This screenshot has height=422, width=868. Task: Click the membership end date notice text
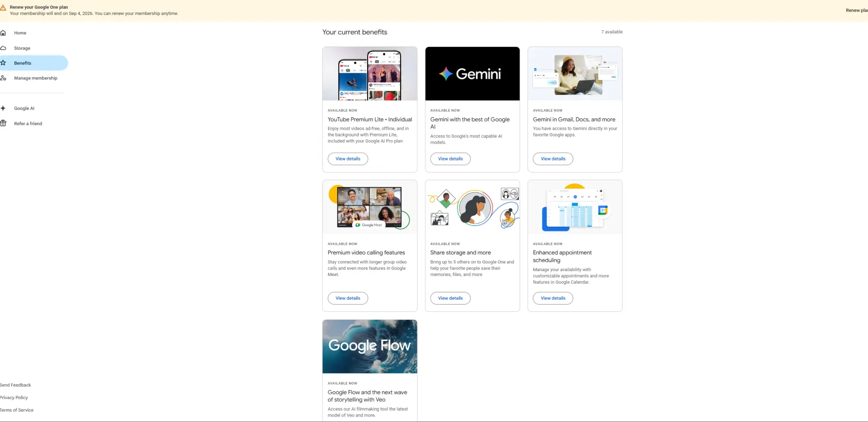tap(94, 14)
